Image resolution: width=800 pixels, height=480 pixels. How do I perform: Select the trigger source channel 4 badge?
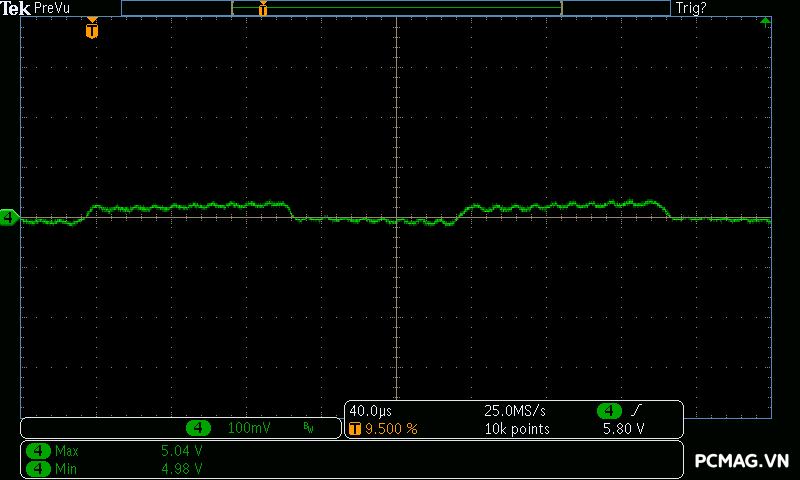pos(609,411)
